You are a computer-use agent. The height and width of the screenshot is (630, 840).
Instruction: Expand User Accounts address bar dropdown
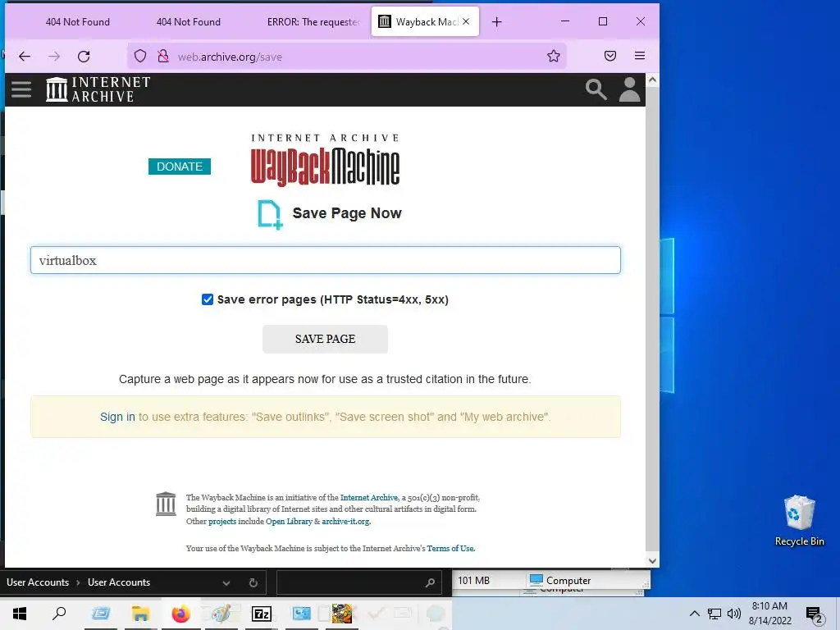click(226, 583)
